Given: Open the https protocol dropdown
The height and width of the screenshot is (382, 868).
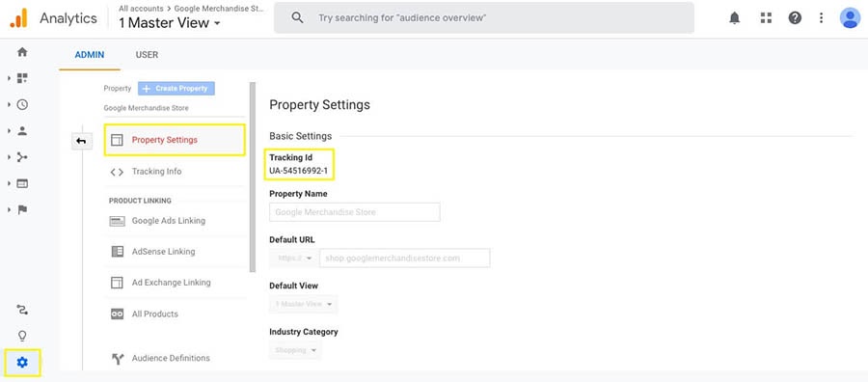Looking at the screenshot, I should tap(294, 258).
